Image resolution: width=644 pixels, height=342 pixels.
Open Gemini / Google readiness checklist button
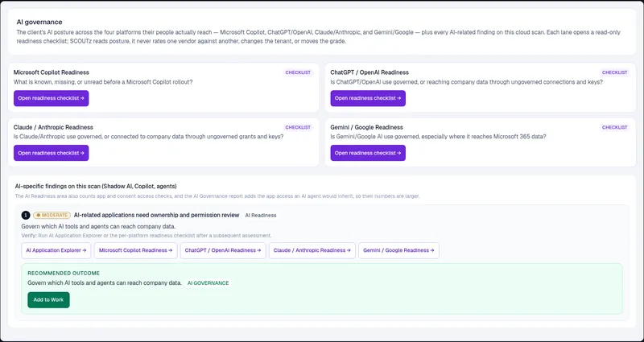coord(368,153)
